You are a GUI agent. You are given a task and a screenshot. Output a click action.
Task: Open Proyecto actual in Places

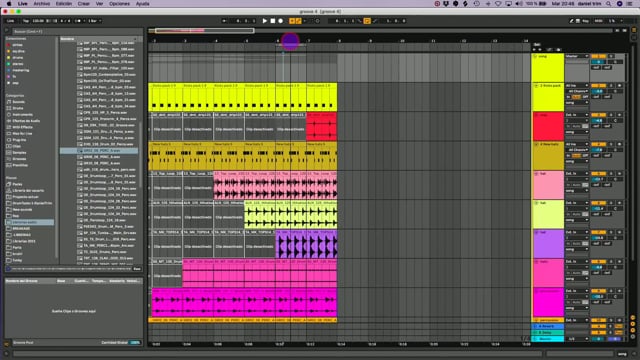tap(25, 197)
